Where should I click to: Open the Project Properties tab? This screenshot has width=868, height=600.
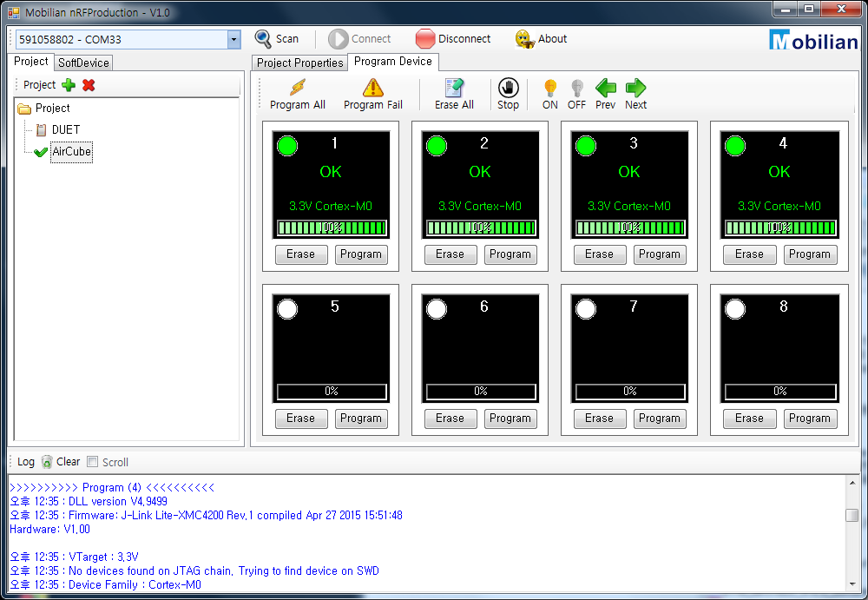299,63
